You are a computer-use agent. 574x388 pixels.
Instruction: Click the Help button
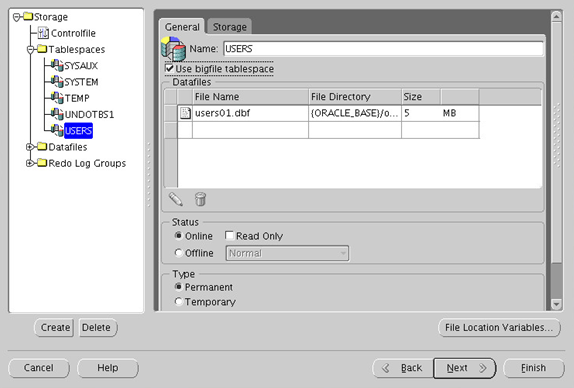click(x=108, y=368)
